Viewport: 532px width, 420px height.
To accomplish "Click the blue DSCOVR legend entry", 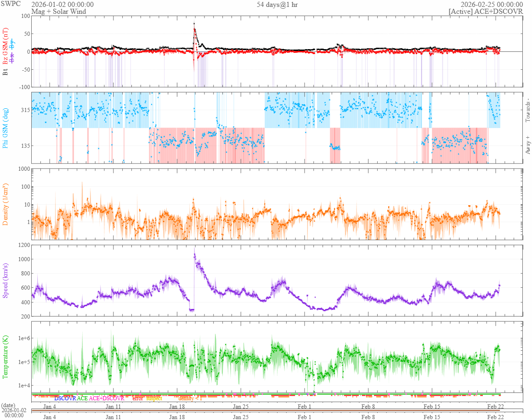I will (x=65, y=398).
